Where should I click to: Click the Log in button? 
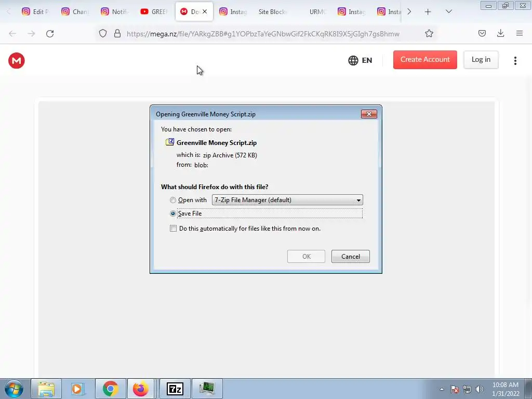[481, 60]
